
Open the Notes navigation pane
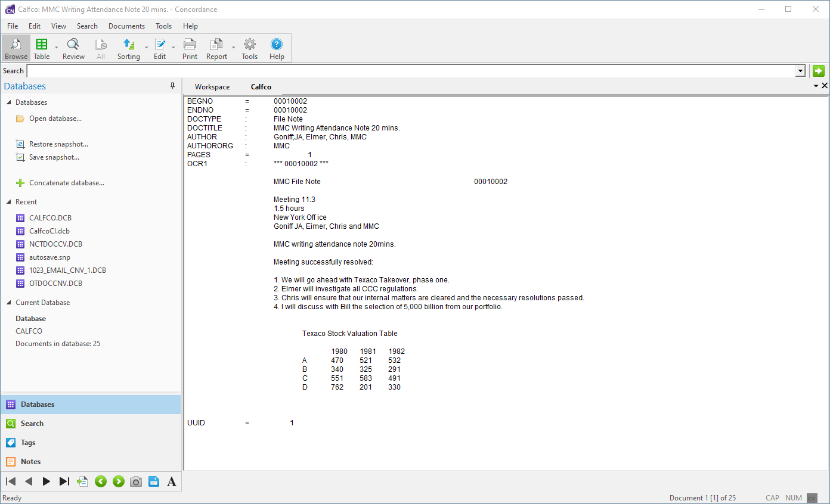click(91, 462)
